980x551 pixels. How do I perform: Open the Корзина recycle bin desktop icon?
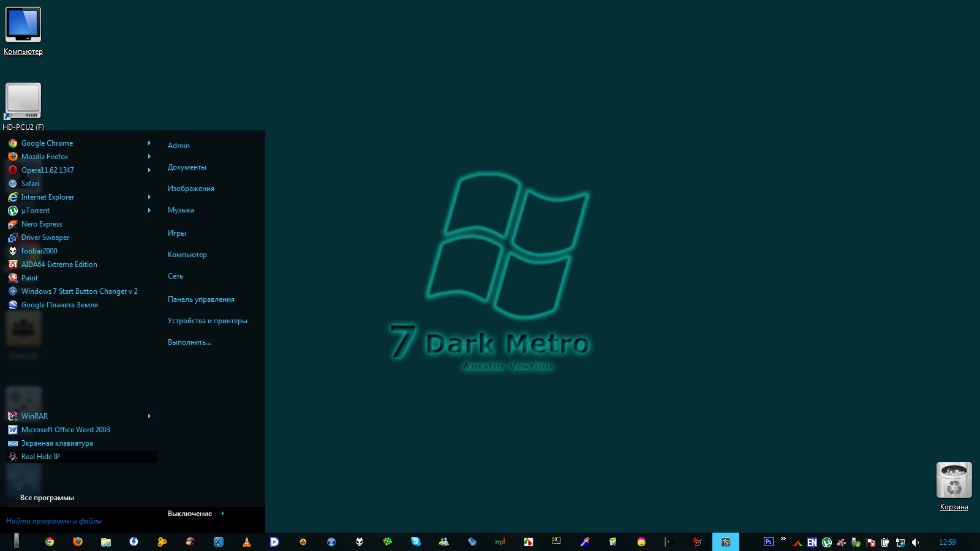click(954, 481)
